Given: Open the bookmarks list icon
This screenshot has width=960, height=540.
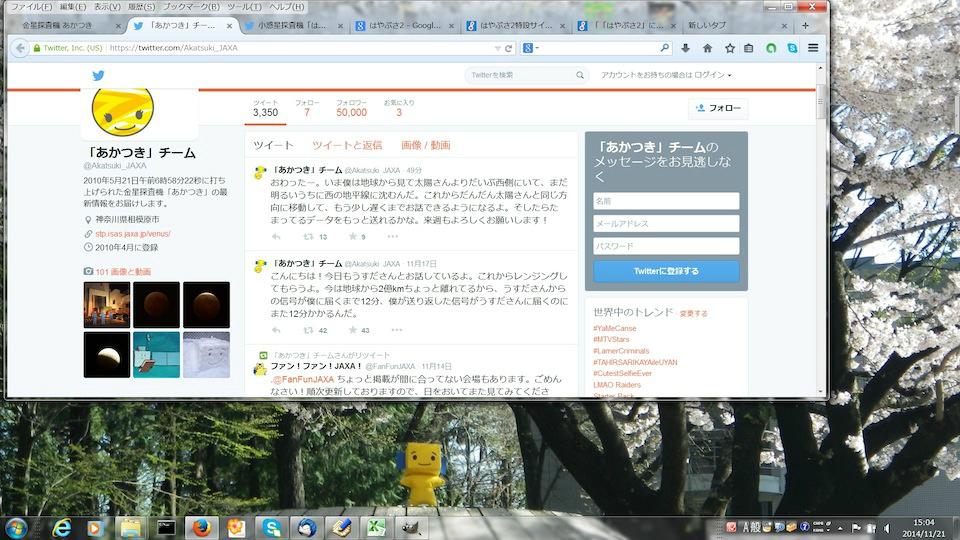Looking at the screenshot, I should [749, 48].
